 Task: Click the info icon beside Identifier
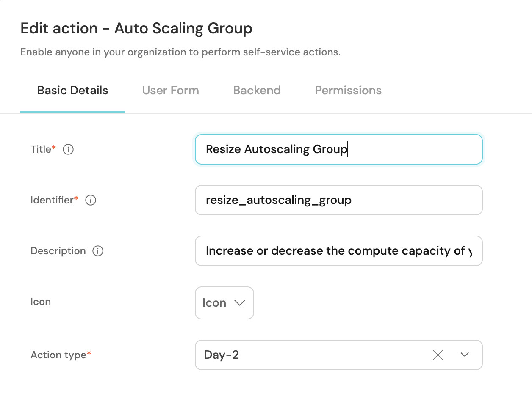point(91,200)
